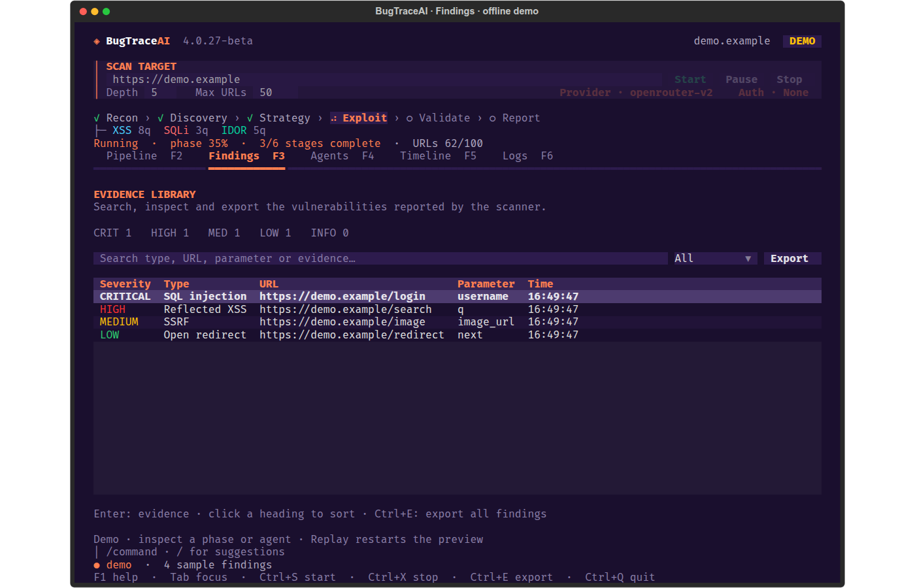The width and height of the screenshot is (915, 588).
Task: Pause the running scan
Action: click(741, 80)
